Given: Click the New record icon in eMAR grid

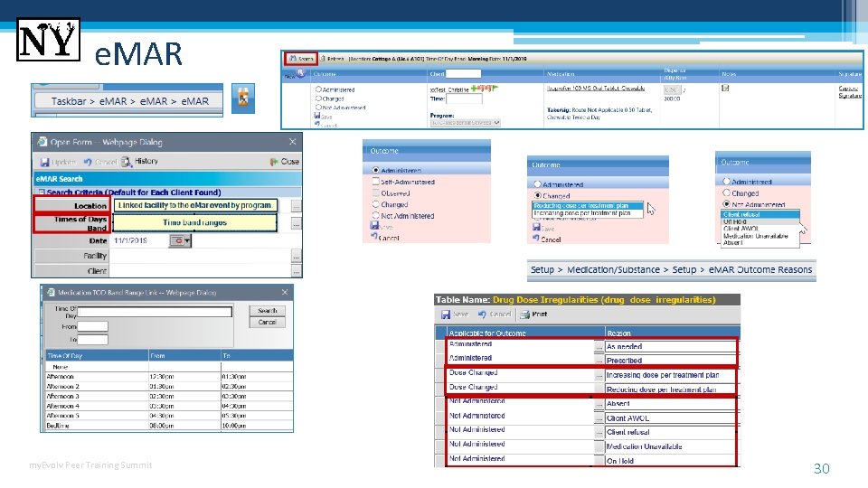Looking at the screenshot, I should point(300,73).
